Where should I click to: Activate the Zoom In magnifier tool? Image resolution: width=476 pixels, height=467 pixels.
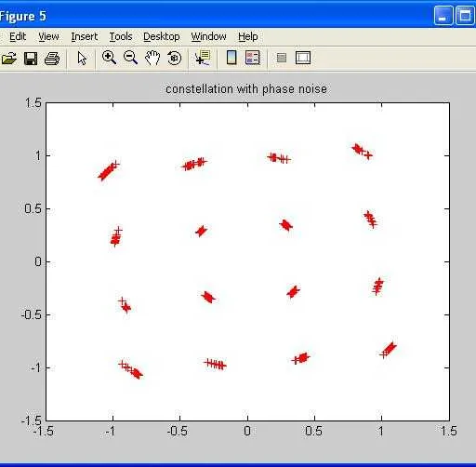click(x=109, y=58)
